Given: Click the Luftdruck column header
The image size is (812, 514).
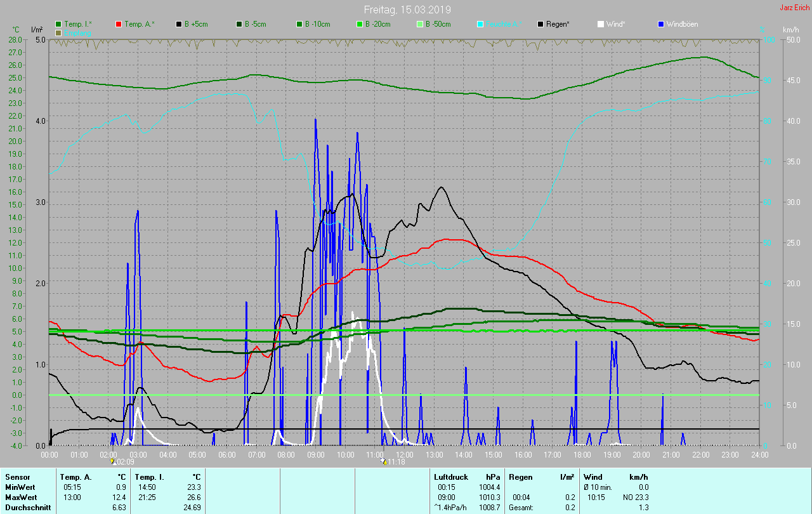Looking at the screenshot, I should 450,477.
